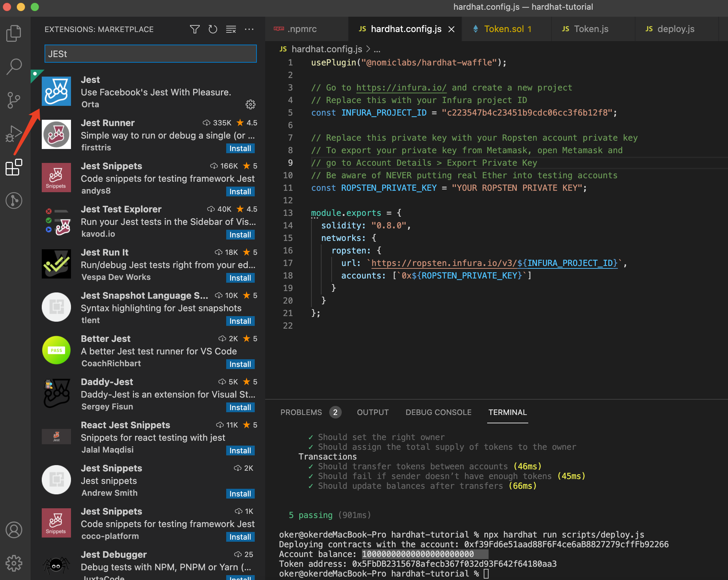728x580 pixels.
Task: Install the Better Jest extension
Action: tap(240, 364)
